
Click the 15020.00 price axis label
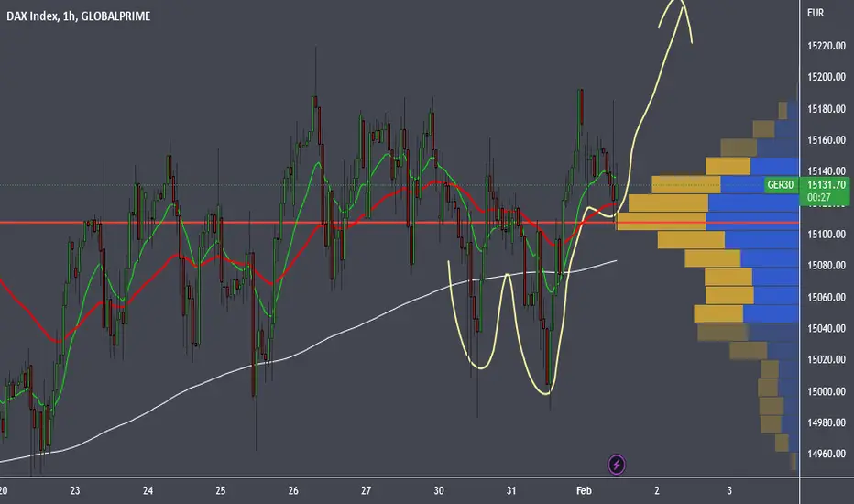coord(827,359)
